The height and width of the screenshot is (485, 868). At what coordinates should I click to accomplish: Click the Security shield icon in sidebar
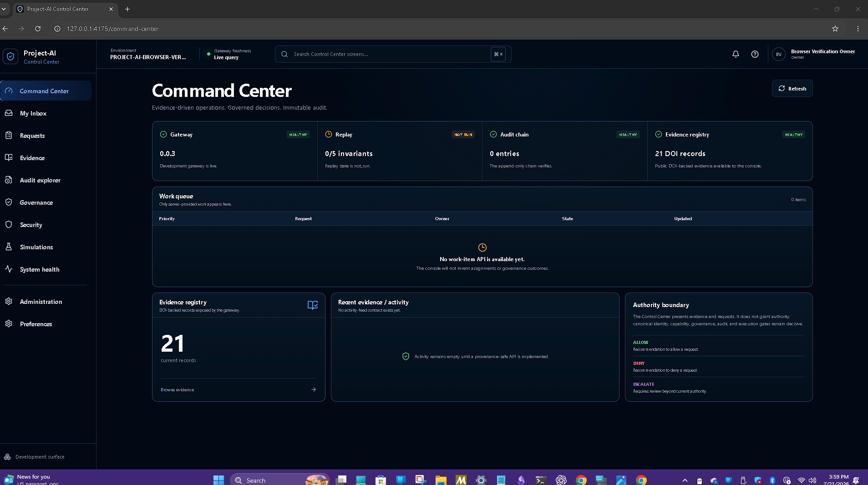[x=9, y=224]
